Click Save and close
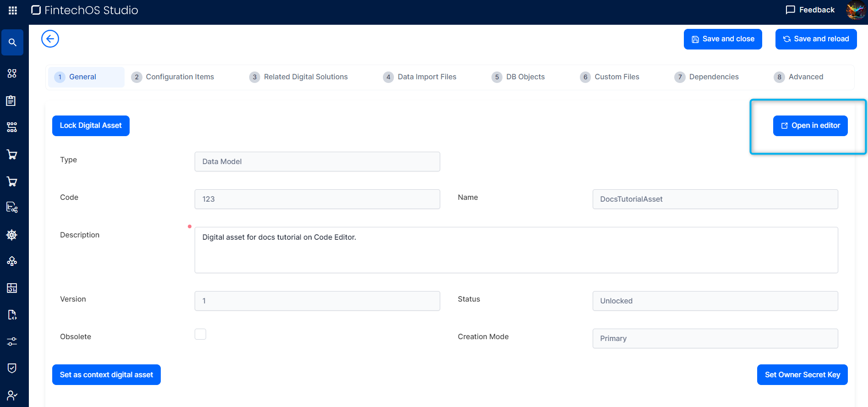Viewport: 868px width, 407px height. pos(722,39)
